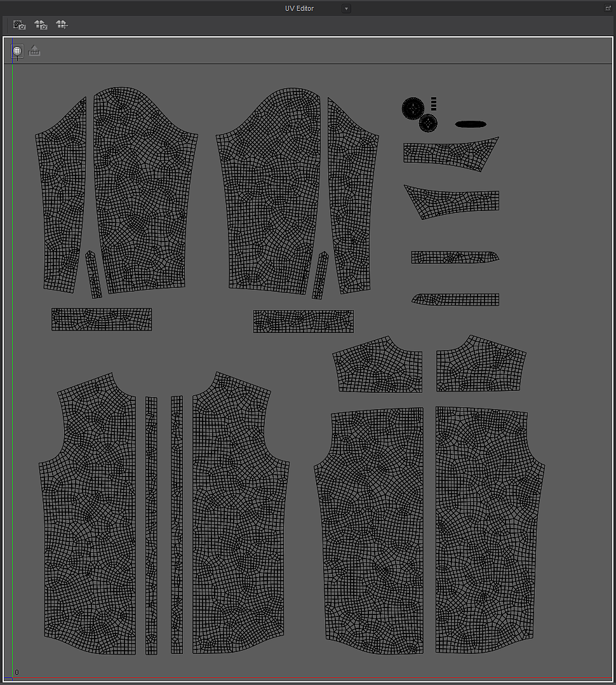Viewport: 616px width, 685px height.
Task: Select the leftmost narrow sleeve UV island
Action: click(x=61, y=195)
